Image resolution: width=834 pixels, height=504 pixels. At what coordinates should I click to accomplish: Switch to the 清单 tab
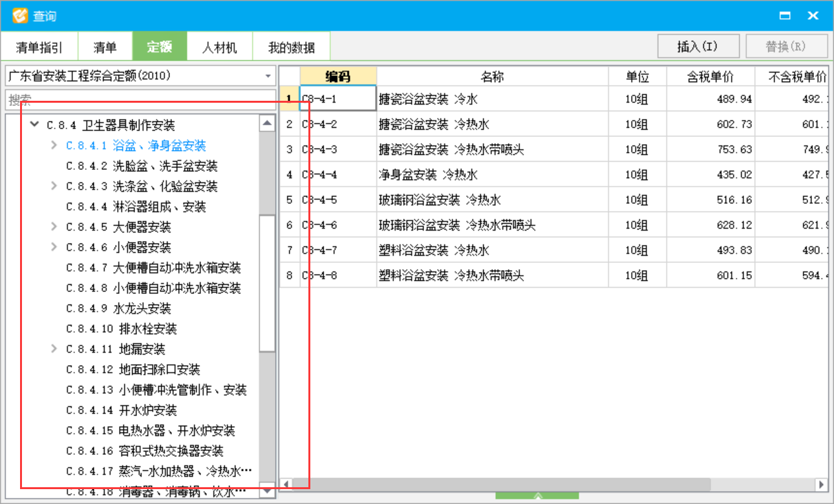105,47
